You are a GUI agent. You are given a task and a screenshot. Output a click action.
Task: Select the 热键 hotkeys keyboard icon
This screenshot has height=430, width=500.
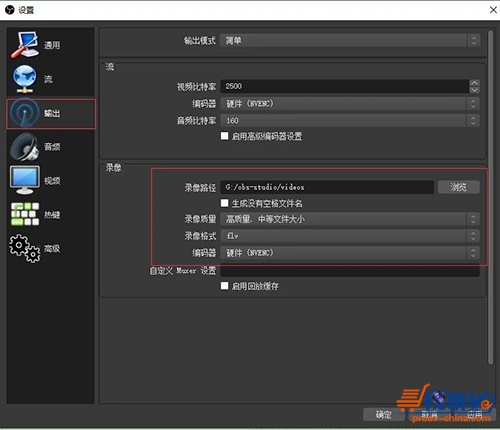pos(25,214)
